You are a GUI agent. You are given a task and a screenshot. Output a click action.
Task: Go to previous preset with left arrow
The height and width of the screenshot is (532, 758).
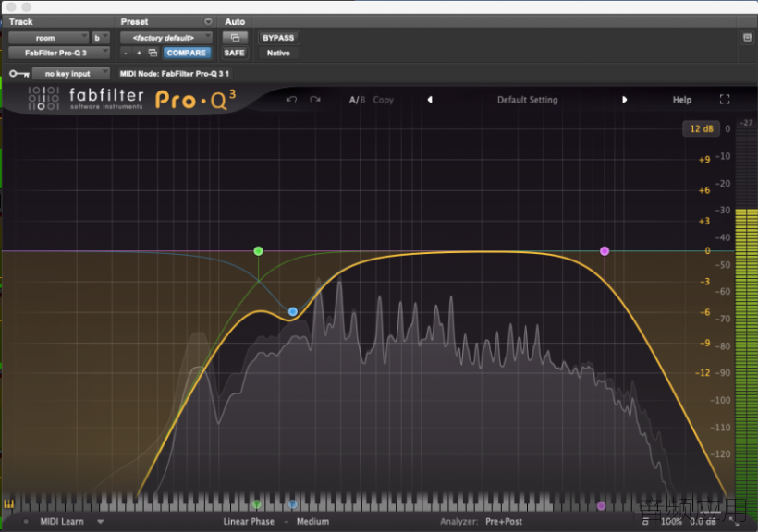(430, 100)
